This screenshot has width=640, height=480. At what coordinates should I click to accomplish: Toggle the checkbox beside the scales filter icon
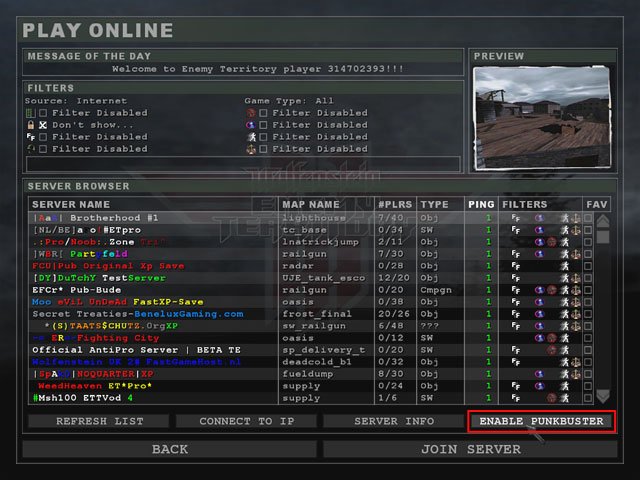click(x=263, y=149)
